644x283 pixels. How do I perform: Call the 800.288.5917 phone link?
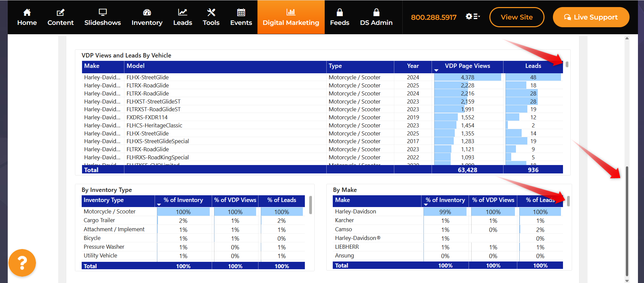[434, 17]
